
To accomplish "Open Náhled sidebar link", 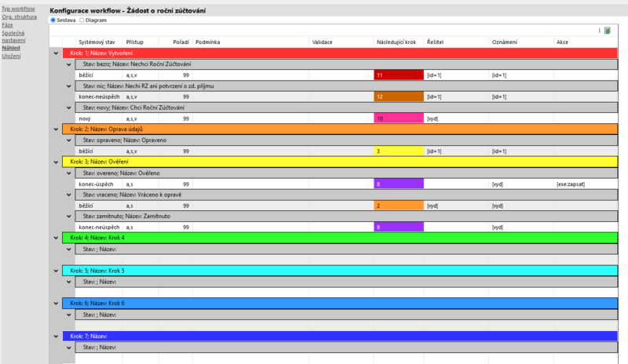I will 11,48.
